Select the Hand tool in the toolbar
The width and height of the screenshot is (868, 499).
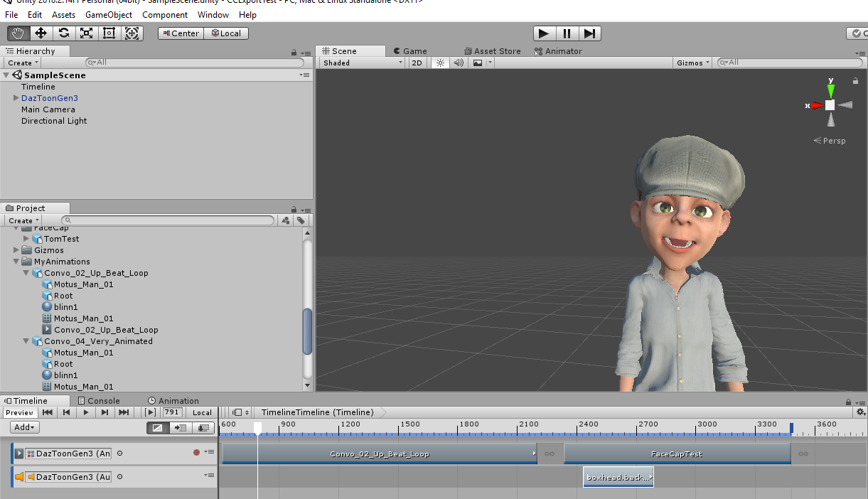point(18,33)
